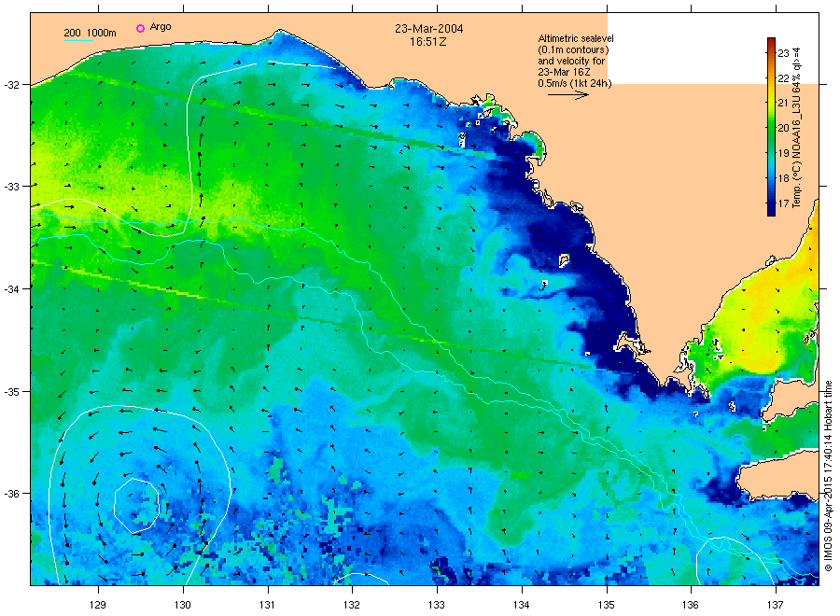
Task: Click the '135' longitude axis label
Action: pos(607,605)
